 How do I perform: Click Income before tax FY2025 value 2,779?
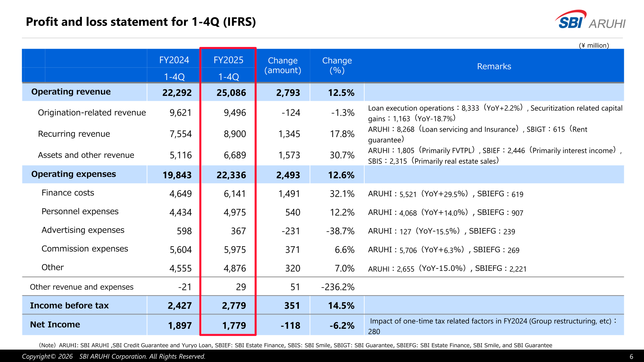point(234,306)
